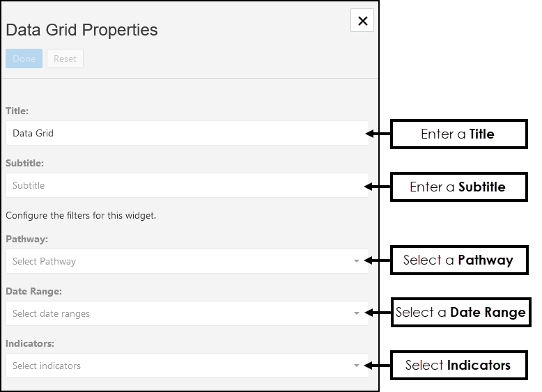Viewport: 542px width, 392px height.
Task: Click the Date Range field's caret arrow icon
Action: (357, 314)
